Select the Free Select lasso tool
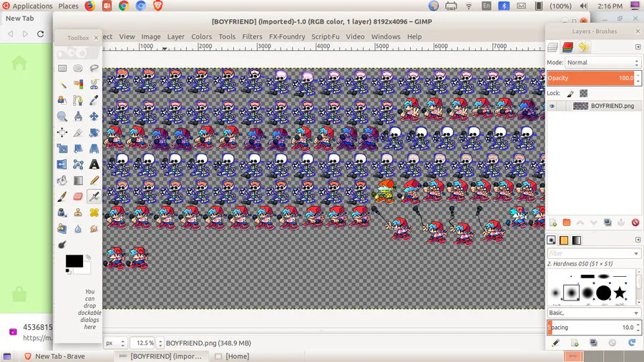This screenshot has width=644, height=362. [x=94, y=68]
